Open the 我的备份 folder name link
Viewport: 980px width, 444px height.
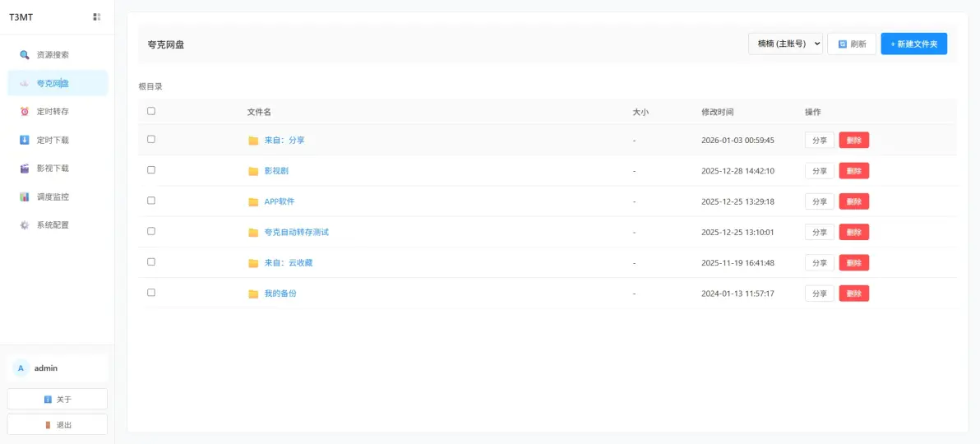[280, 294]
